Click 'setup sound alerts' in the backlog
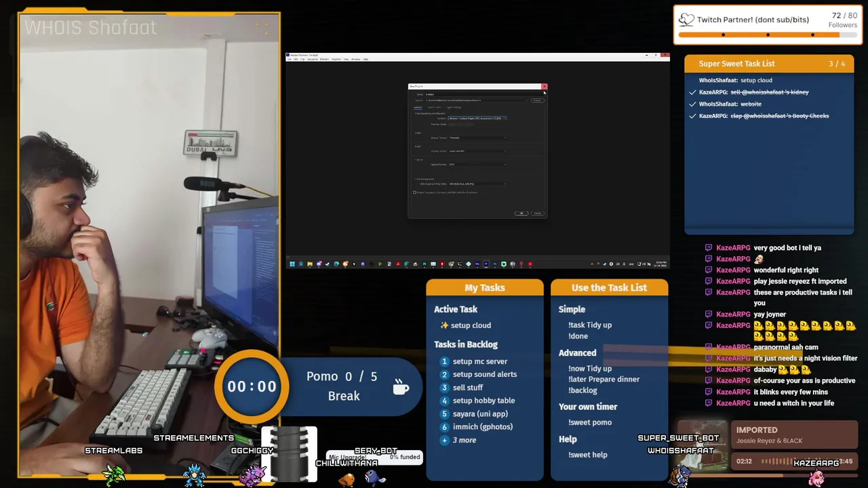Screen dimensions: 868x488 [485, 374]
